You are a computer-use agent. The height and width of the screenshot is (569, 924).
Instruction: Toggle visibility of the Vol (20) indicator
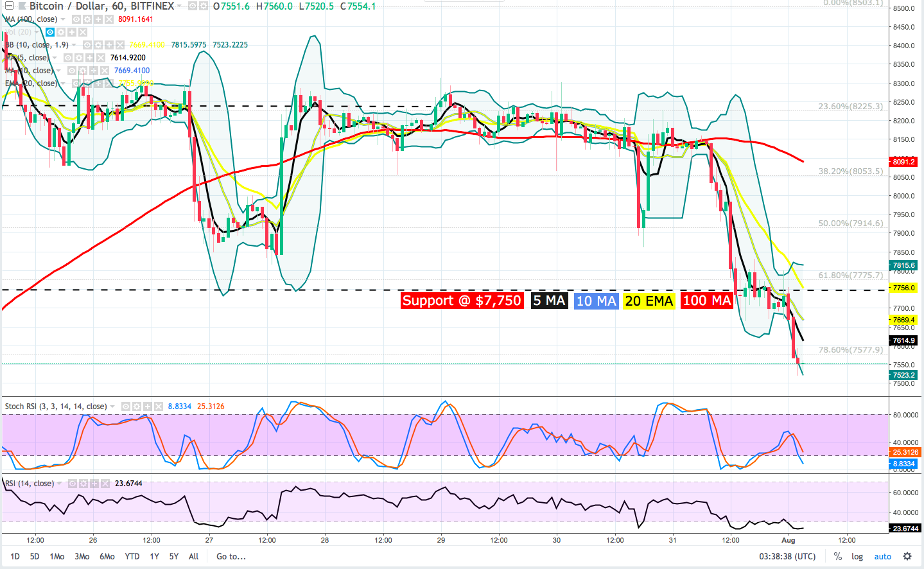pyautogui.click(x=50, y=31)
